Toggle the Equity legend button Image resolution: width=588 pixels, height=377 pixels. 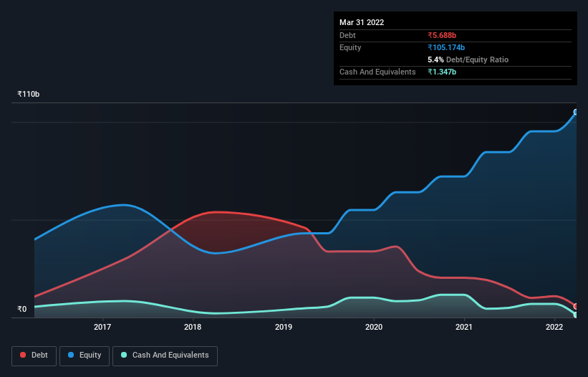click(85, 355)
